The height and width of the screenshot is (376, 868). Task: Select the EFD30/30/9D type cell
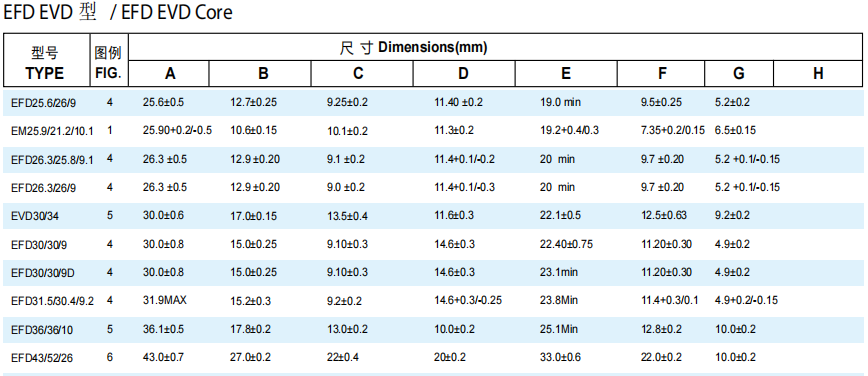43,272
